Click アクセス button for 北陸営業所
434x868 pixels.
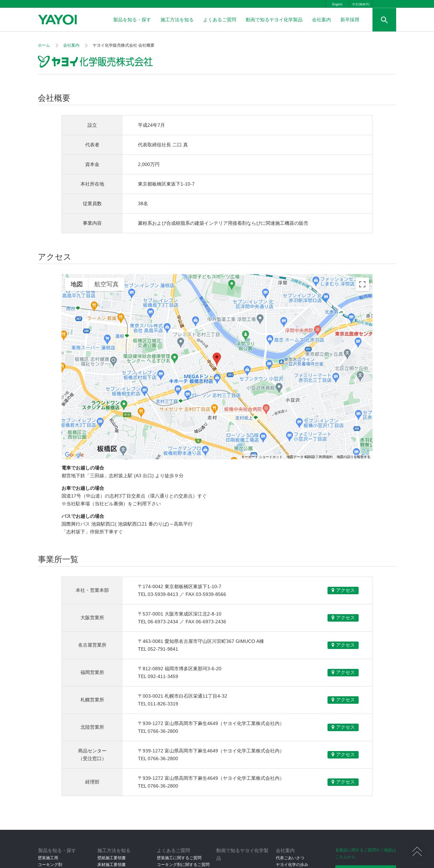[x=343, y=727]
